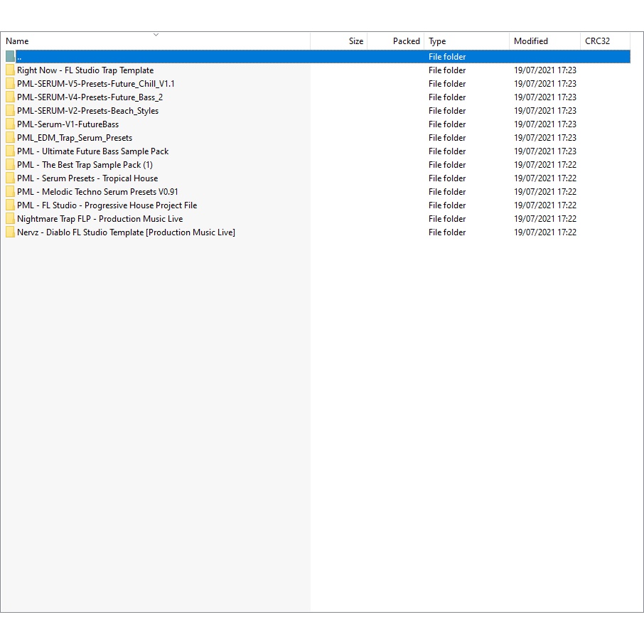Select PML - The Best Trap Sample Pack (1)

85,165
